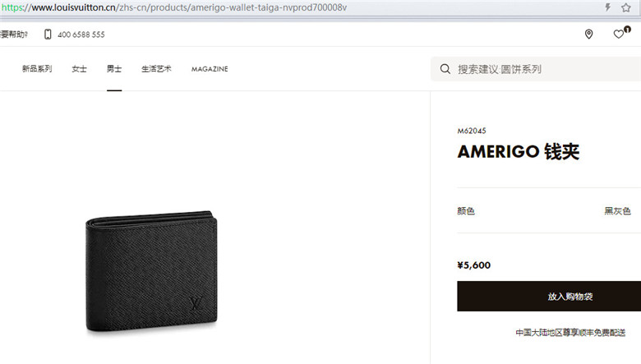Open the 女士 menu
Screen dimensions: 641x364
[x=80, y=69]
